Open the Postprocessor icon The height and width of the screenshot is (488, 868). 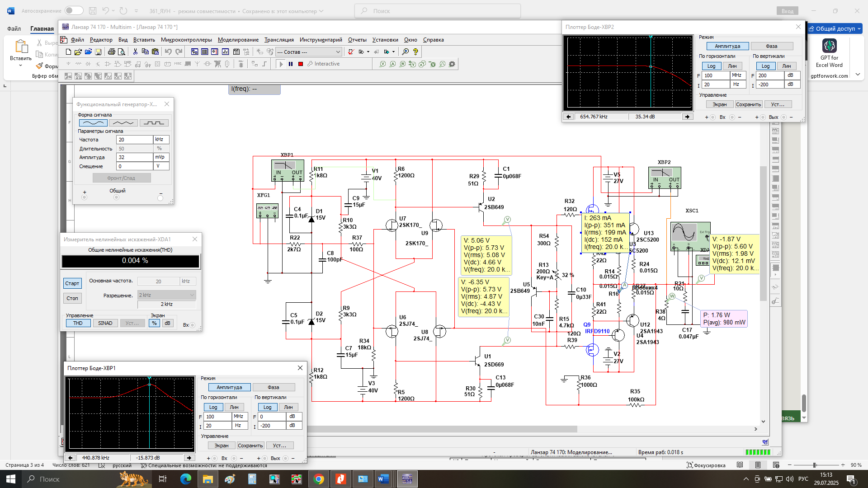click(x=236, y=52)
